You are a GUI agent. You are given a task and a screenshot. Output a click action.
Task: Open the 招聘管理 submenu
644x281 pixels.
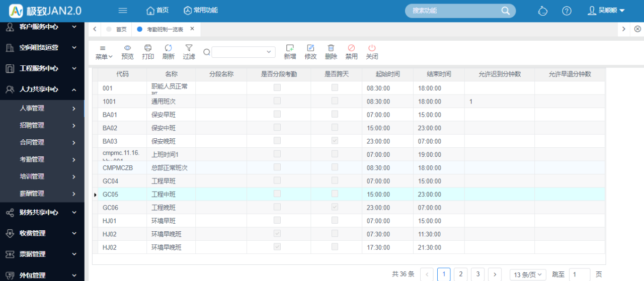[x=42, y=125]
